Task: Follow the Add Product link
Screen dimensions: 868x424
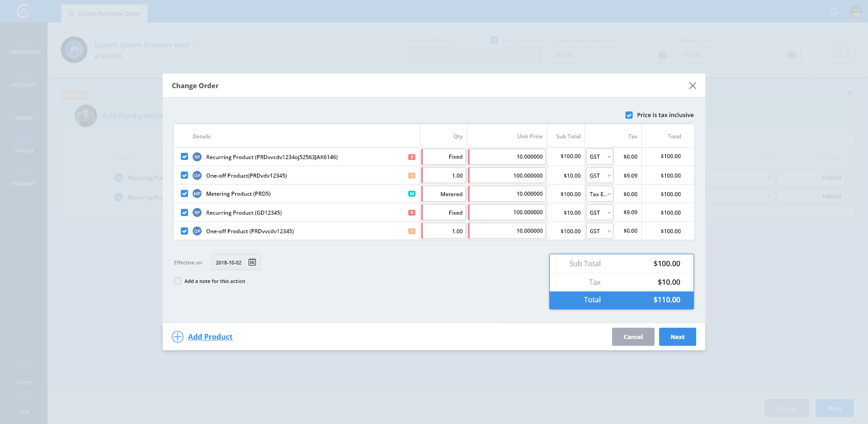Action: [210, 337]
